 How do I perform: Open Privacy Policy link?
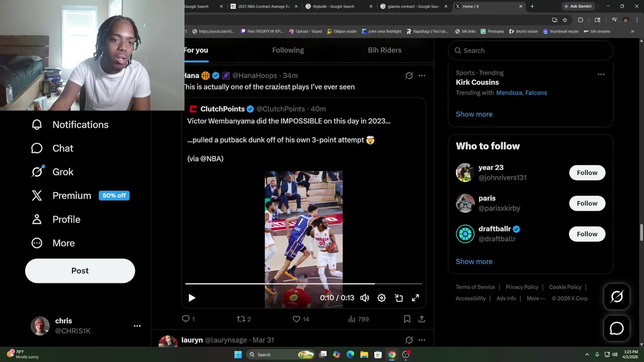[x=522, y=287]
